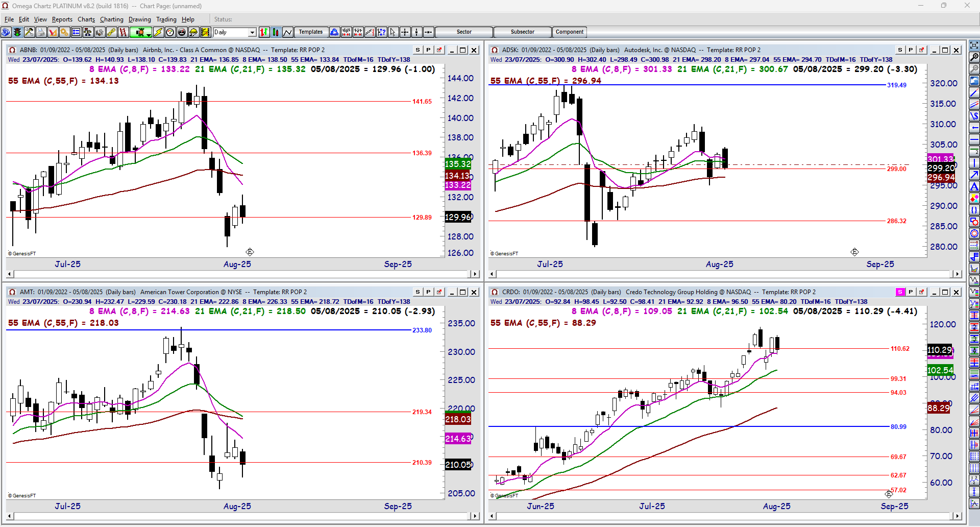Open the Charting menu

point(112,19)
